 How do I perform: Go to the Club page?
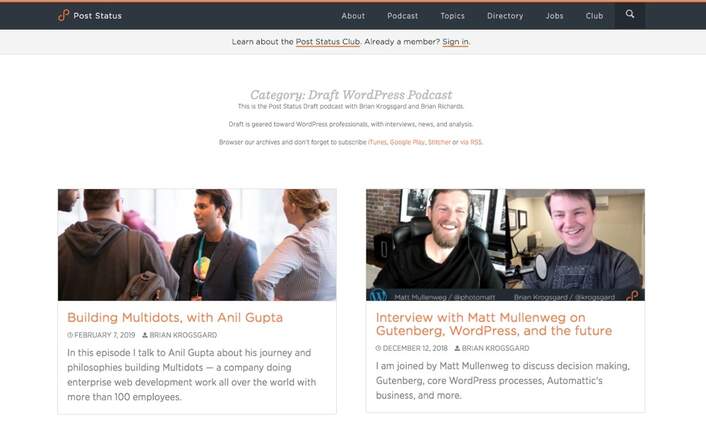click(594, 16)
